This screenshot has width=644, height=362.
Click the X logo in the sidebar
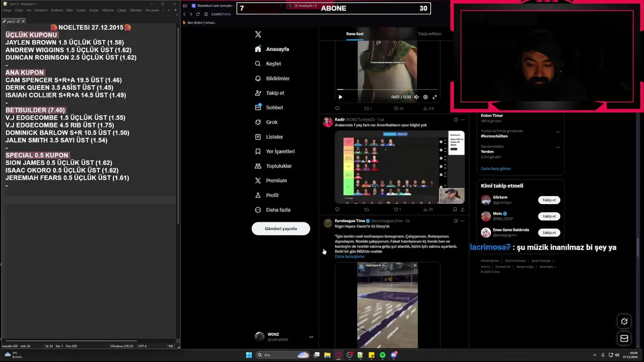(258, 34)
